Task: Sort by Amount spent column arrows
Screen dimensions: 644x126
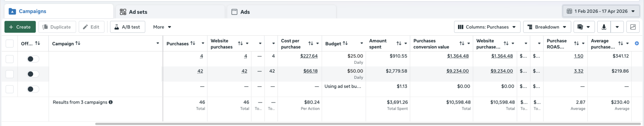Action: tap(399, 44)
